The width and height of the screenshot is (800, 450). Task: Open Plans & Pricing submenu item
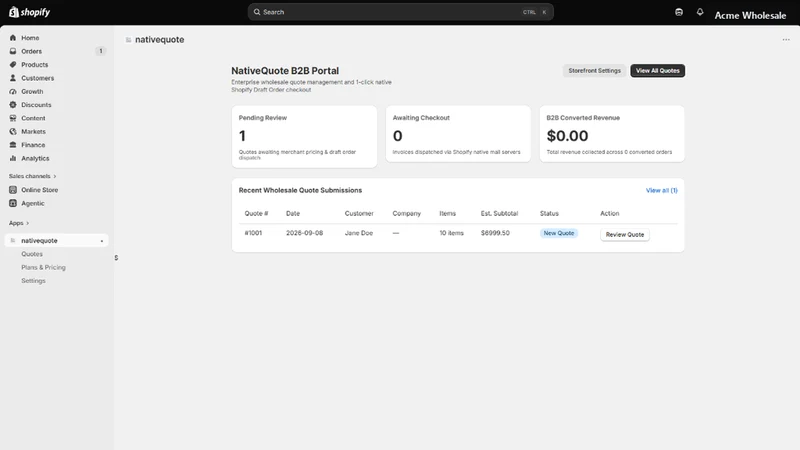[43, 267]
